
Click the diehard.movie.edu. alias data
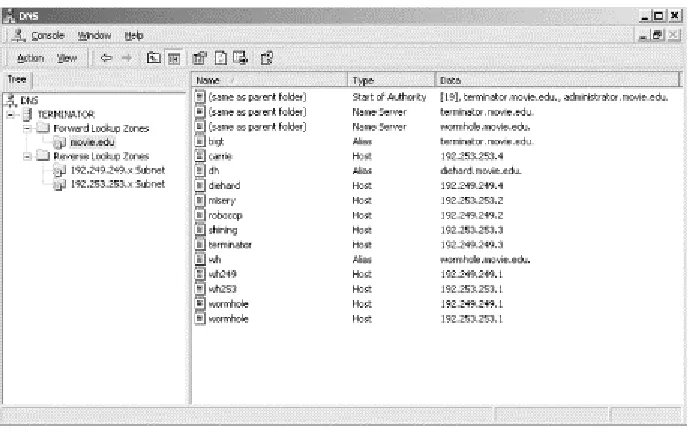click(481, 171)
